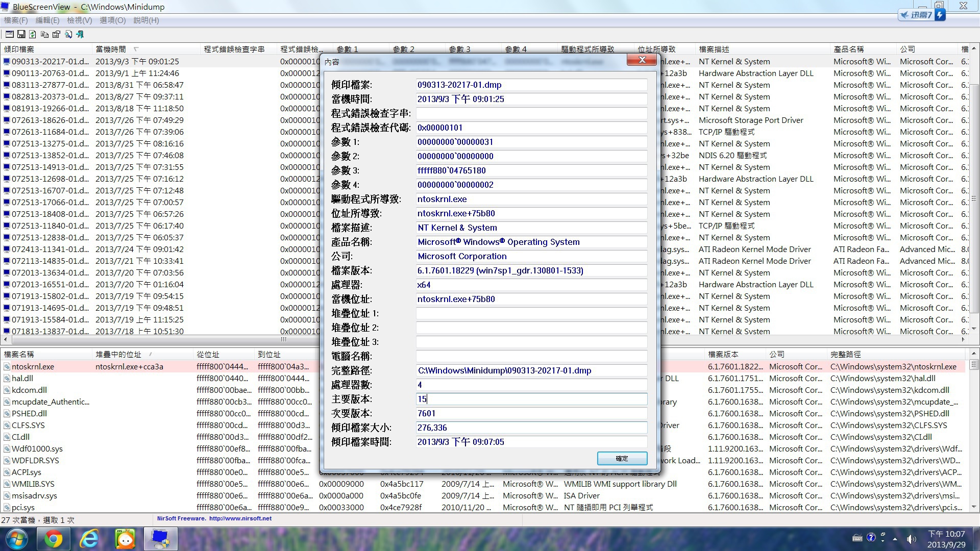Select the Wdf01000.sys driver row
Viewport: 980px width, 551px height.
pyautogui.click(x=37, y=448)
